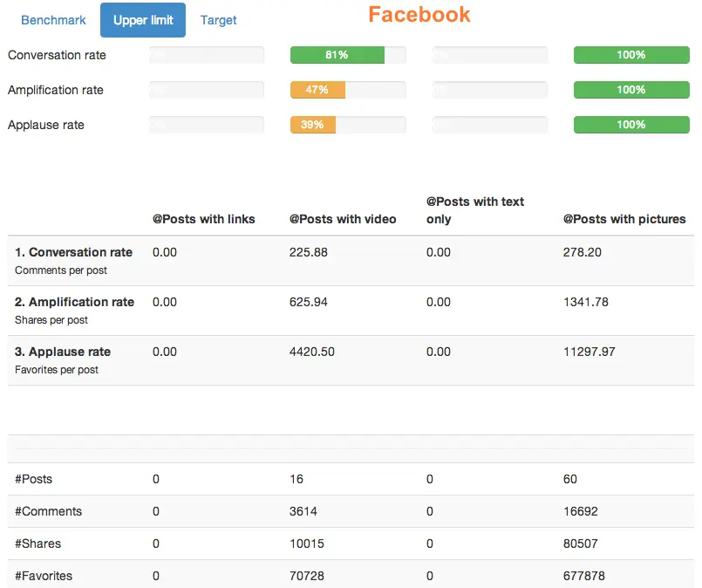The width and height of the screenshot is (702, 588).
Task: Open the Target tab
Action: tap(218, 20)
